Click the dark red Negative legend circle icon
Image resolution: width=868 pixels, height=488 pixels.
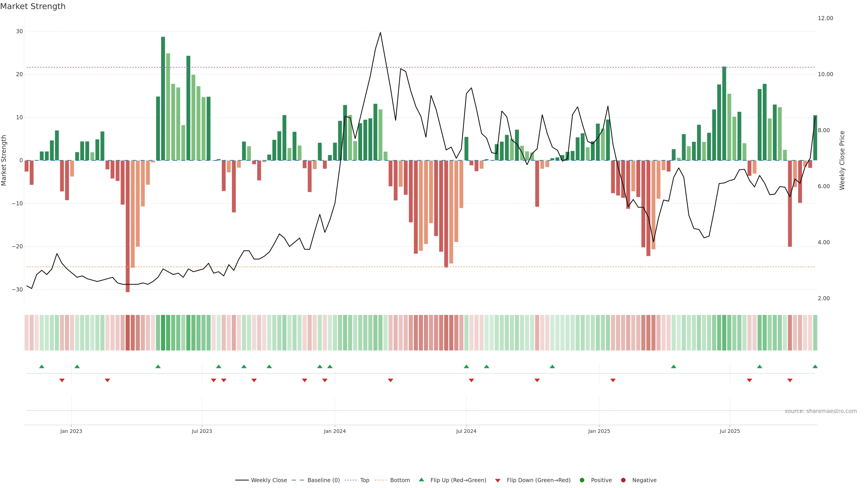tap(623, 480)
